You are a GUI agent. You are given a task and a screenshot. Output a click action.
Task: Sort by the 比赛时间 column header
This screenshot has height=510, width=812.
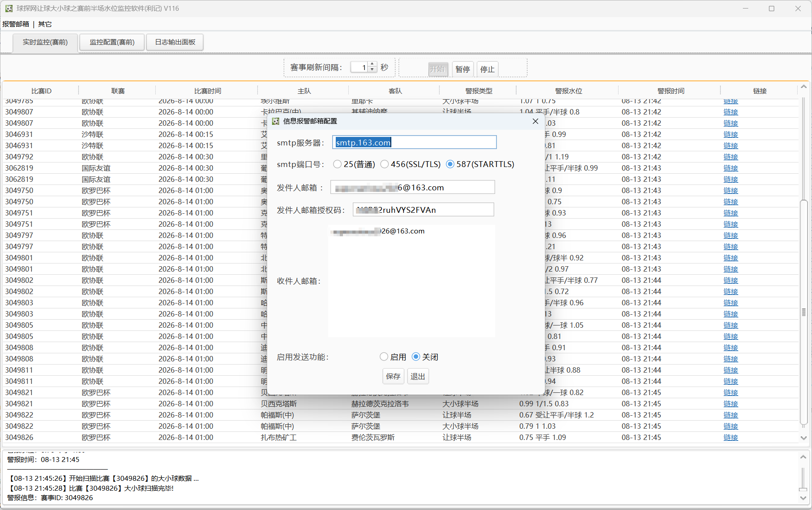(207, 91)
